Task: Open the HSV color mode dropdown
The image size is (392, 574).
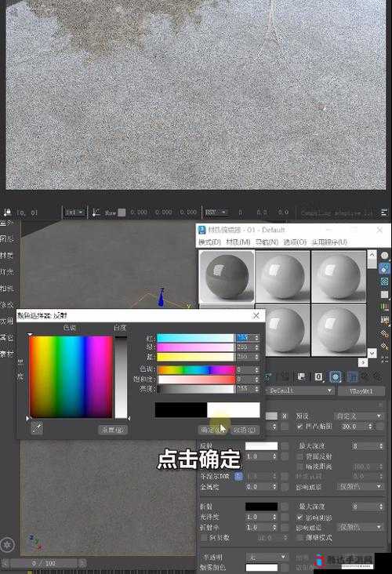Action: click(x=216, y=212)
